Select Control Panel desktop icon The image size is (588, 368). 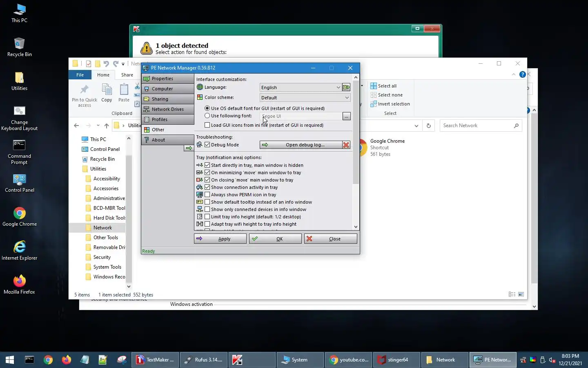tap(19, 183)
